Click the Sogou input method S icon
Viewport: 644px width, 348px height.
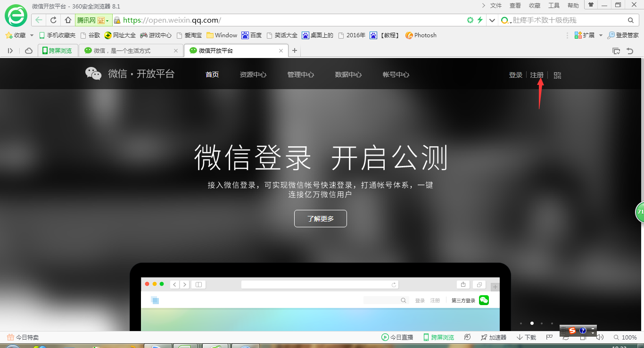(x=572, y=331)
